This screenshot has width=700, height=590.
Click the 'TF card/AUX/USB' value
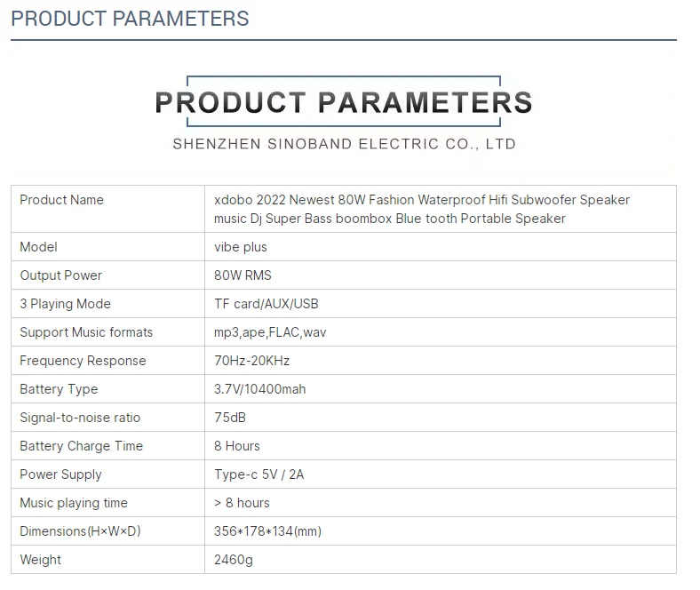266,304
